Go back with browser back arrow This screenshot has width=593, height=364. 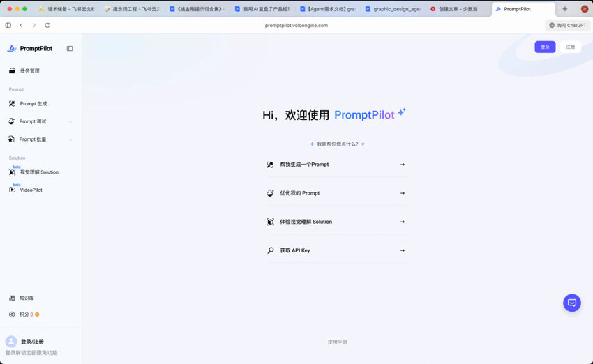click(21, 25)
